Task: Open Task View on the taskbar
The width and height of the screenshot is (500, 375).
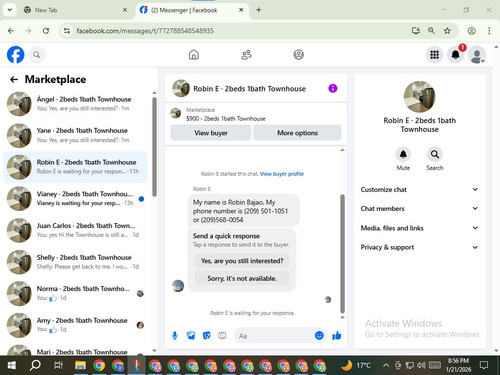Action: tap(58, 365)
